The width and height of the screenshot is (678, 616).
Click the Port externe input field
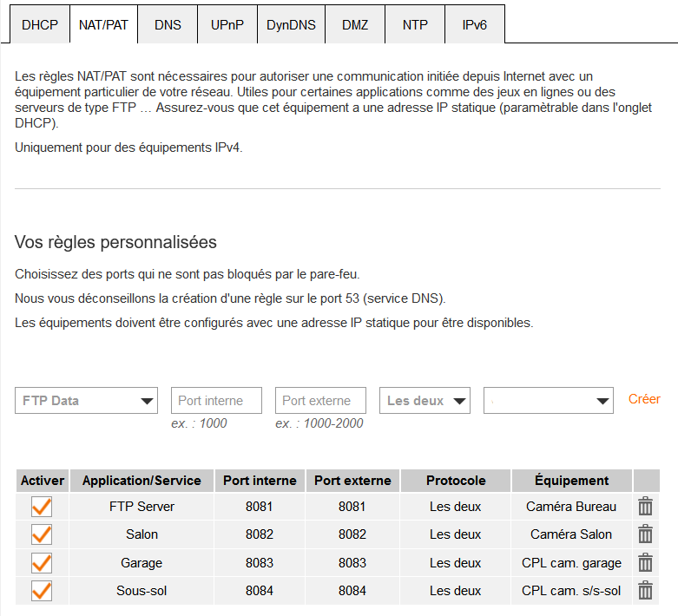tap(320, 401)
